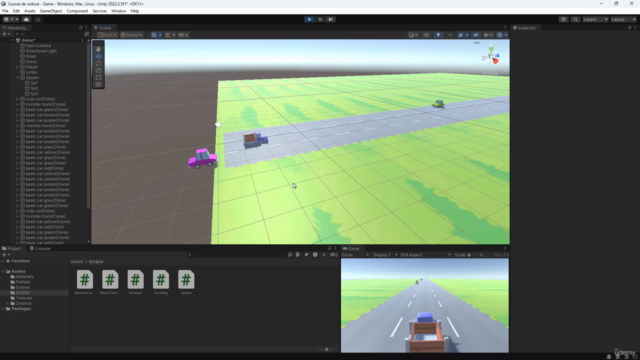Open Hierarchy panel three-dot menu
Screen dimensions: 640x360
(x=86, y=28)
